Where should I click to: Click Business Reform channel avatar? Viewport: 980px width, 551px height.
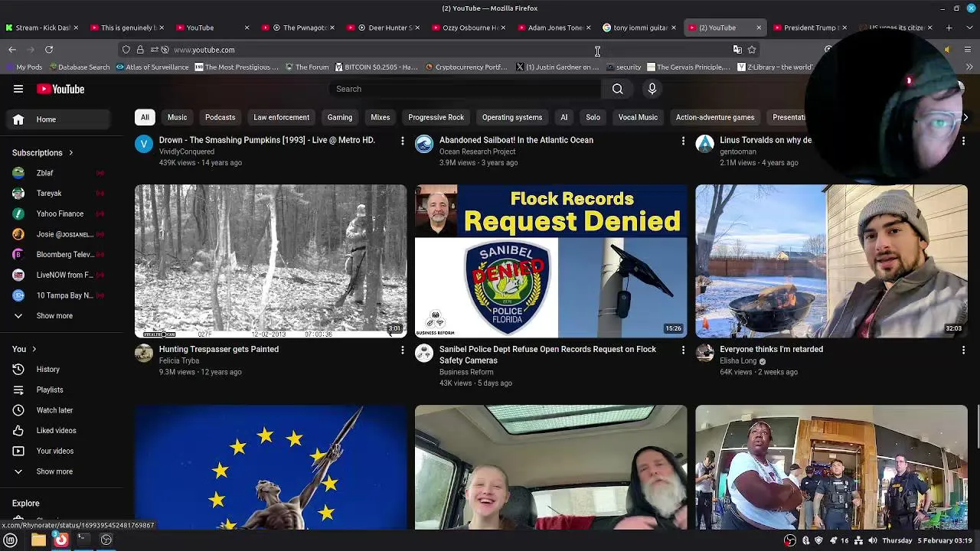tap(424, 352)
